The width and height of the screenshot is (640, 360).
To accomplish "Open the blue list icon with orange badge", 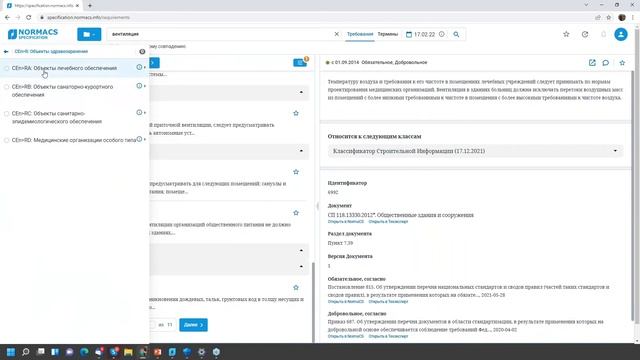I will point(300,62).
